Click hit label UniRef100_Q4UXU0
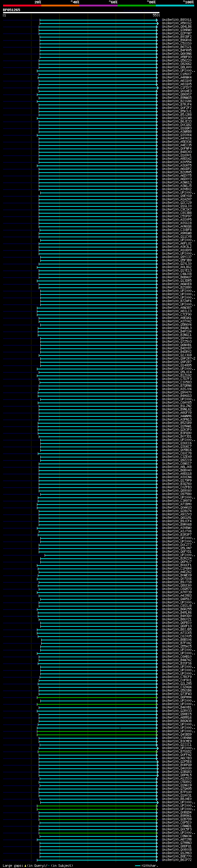 pos(176,768)
